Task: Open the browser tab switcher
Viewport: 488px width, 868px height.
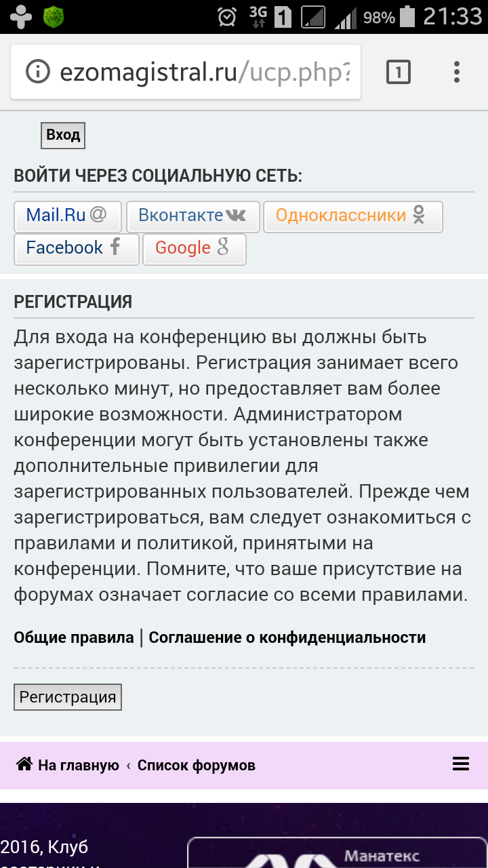Action: [x=399, y=72]
